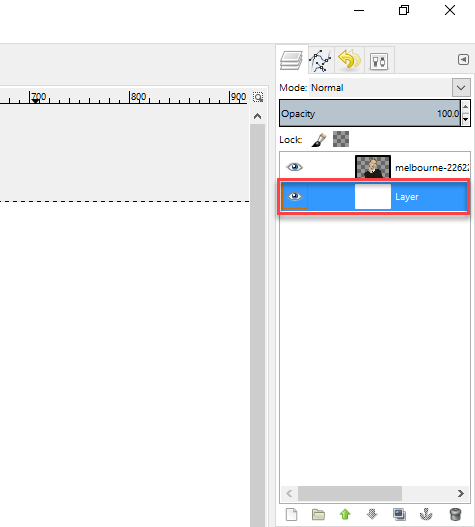Click the horizontal ruler at 800

(138, 97)
